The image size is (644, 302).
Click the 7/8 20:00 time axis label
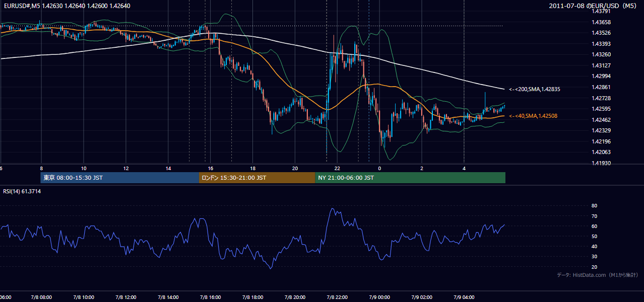click(295, 297)
